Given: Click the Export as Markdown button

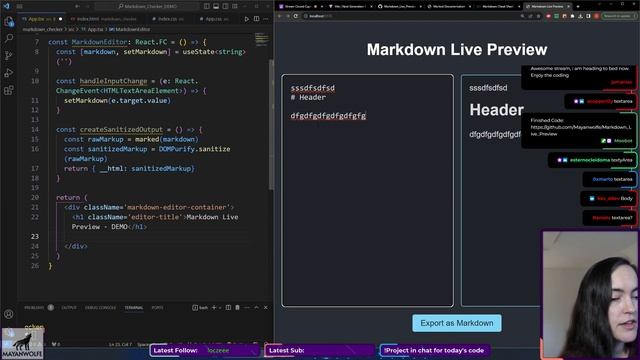Looking at the screenshot, I should click(x=457, y=323).
